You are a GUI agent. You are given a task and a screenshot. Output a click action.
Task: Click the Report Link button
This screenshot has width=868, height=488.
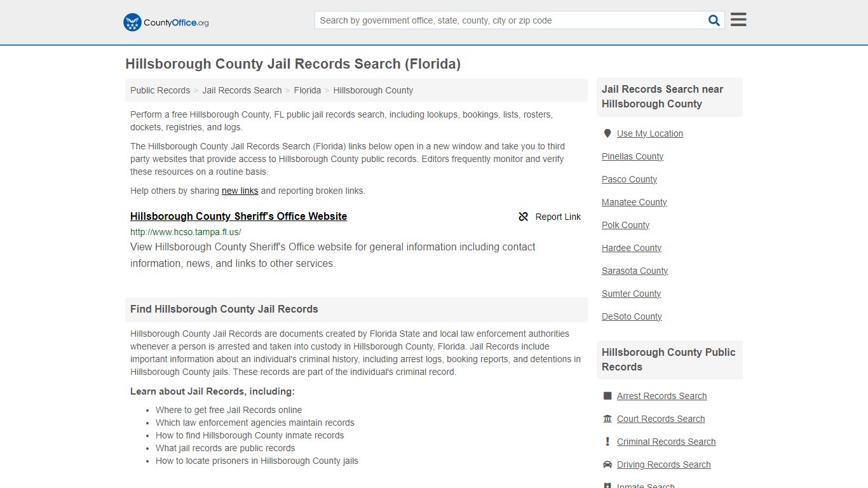point(558,217)
